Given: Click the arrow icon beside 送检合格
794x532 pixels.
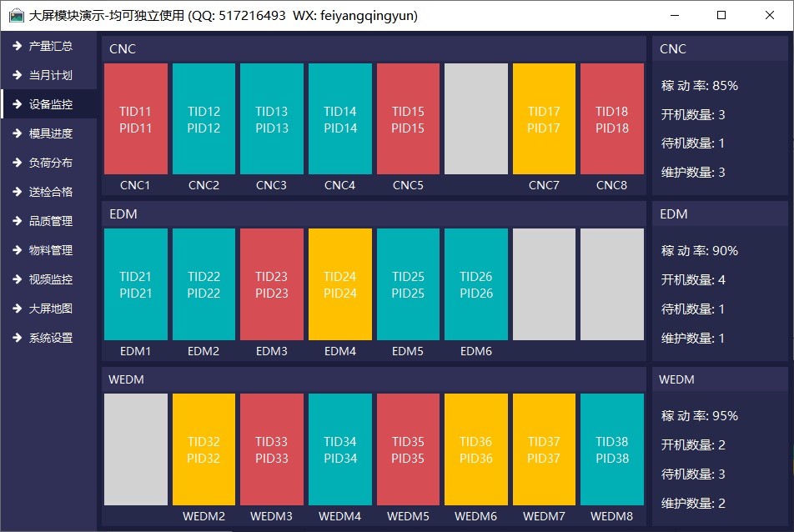Looking at the screenshot, I should 16,192.
